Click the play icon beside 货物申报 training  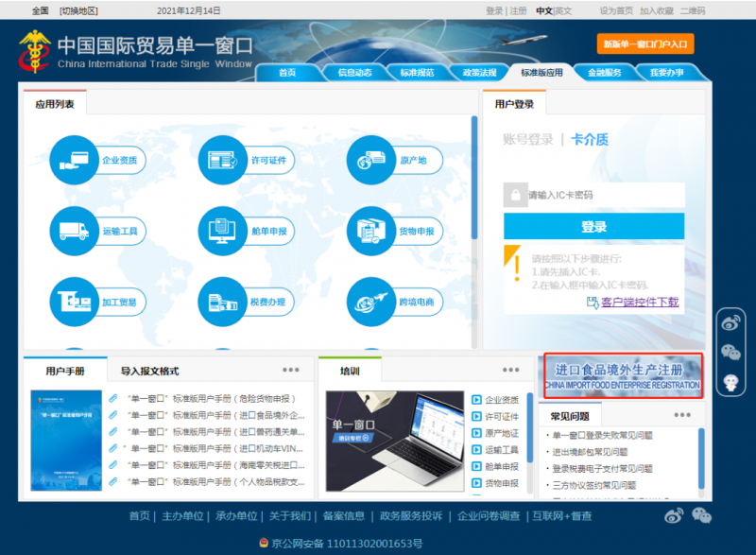[476, 483]
